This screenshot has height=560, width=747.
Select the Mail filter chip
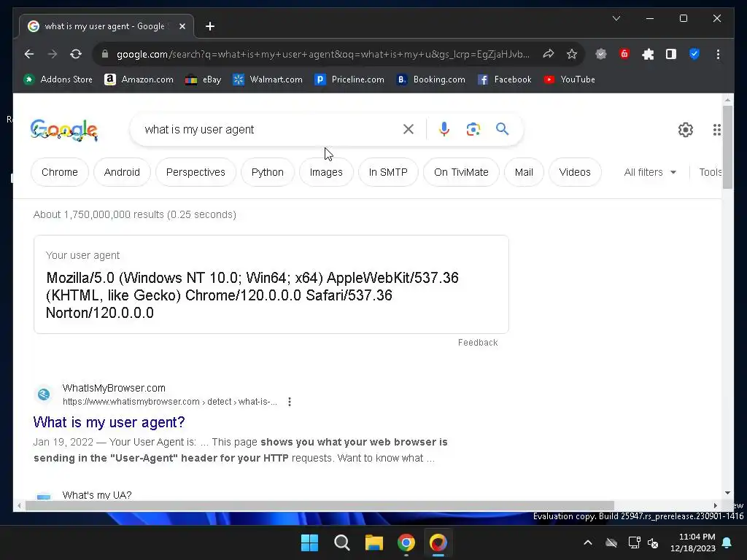[x=524, y=172]
